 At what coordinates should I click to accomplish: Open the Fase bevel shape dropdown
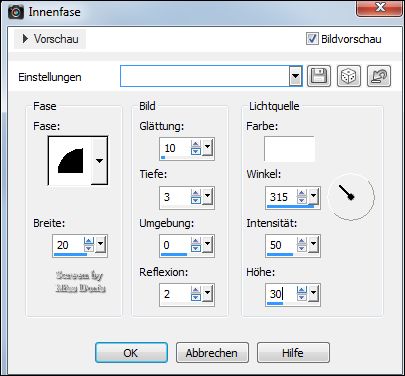(99, 161)
